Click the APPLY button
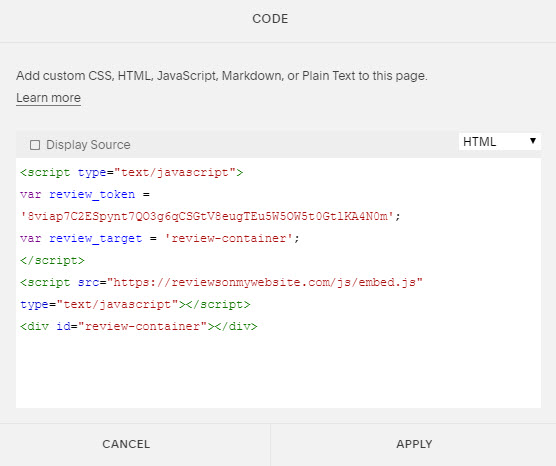This screenshot has width=556, height=466. (414, 444)
